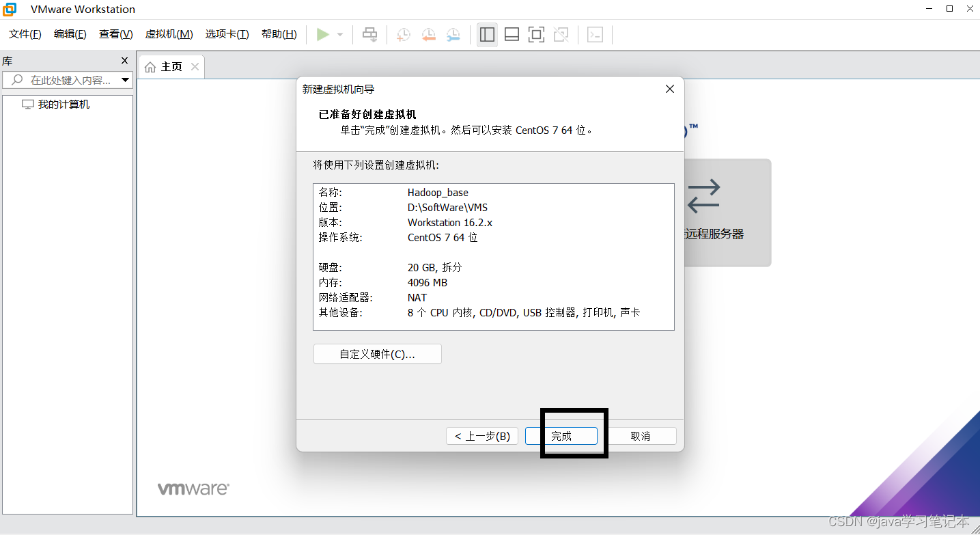
Task: Click the green Power On play button
Action: click(x=323, y=34)
